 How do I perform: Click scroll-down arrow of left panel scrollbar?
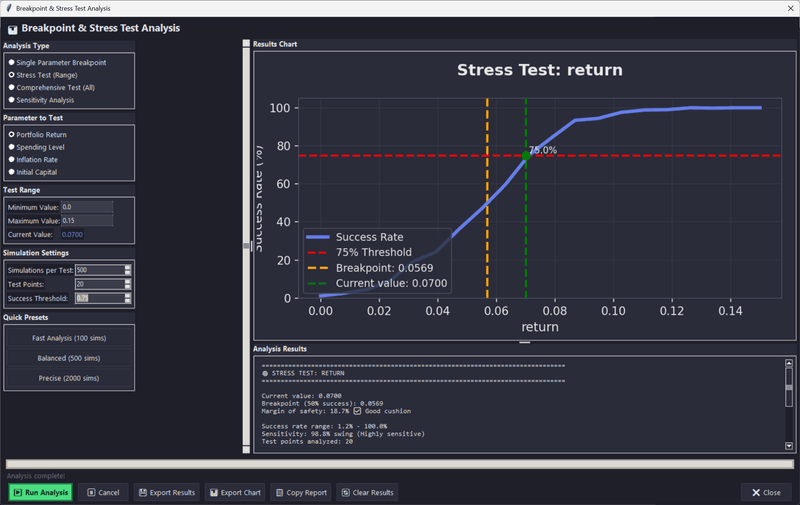click(x=246, y=449)
